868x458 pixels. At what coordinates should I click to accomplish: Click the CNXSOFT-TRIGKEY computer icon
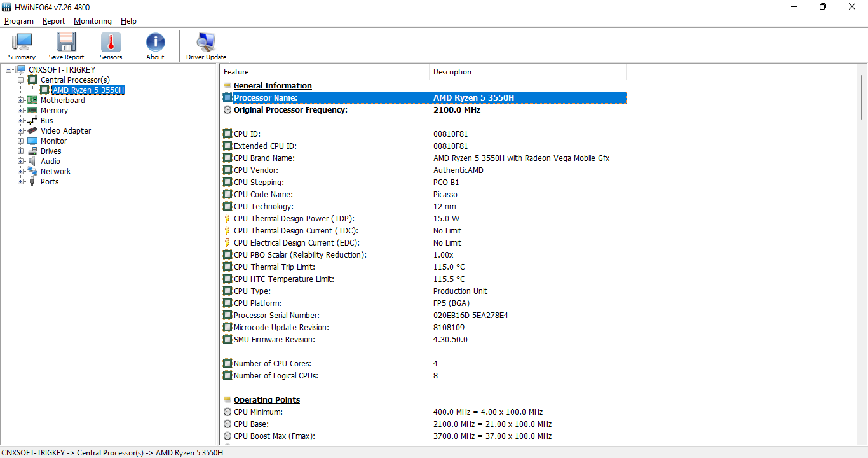point(21,69)
